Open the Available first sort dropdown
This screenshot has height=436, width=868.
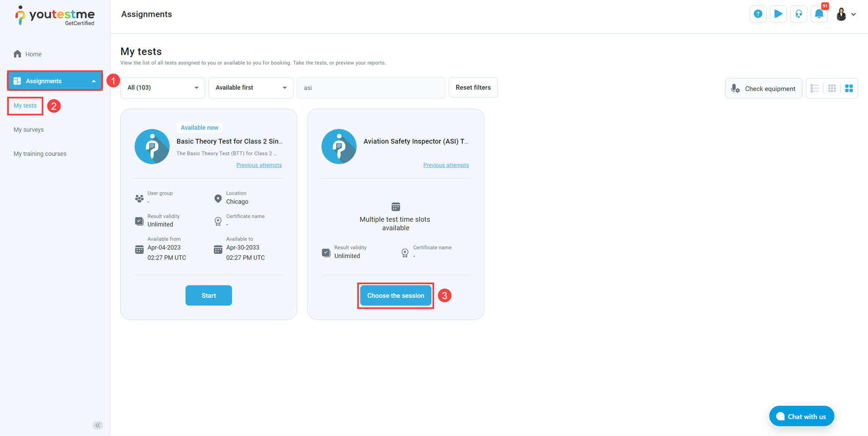[251, 88]
